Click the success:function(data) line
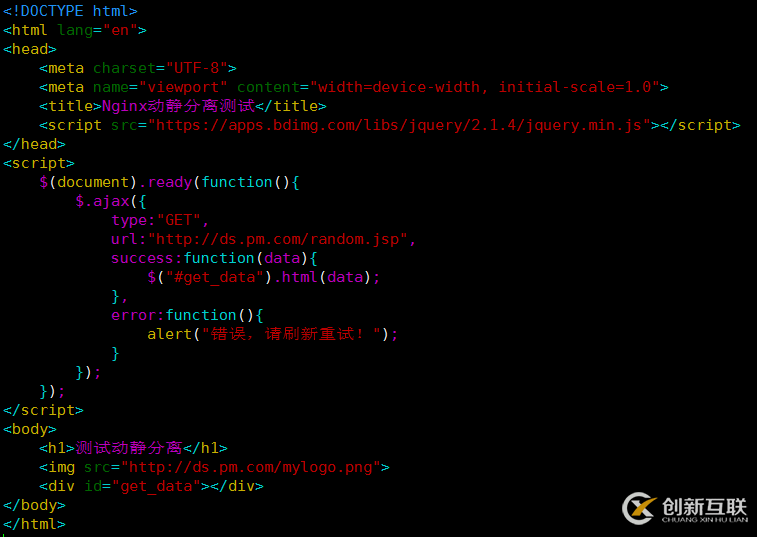Image resolution: width=757 pixels, height=537 pixels. pyautogui.click(x=214, y=258)
